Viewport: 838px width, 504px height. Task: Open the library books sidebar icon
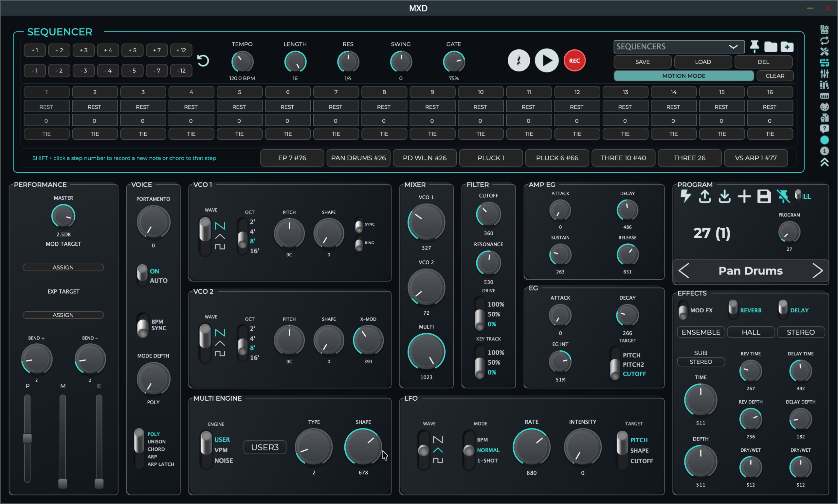tap(824, 85)
